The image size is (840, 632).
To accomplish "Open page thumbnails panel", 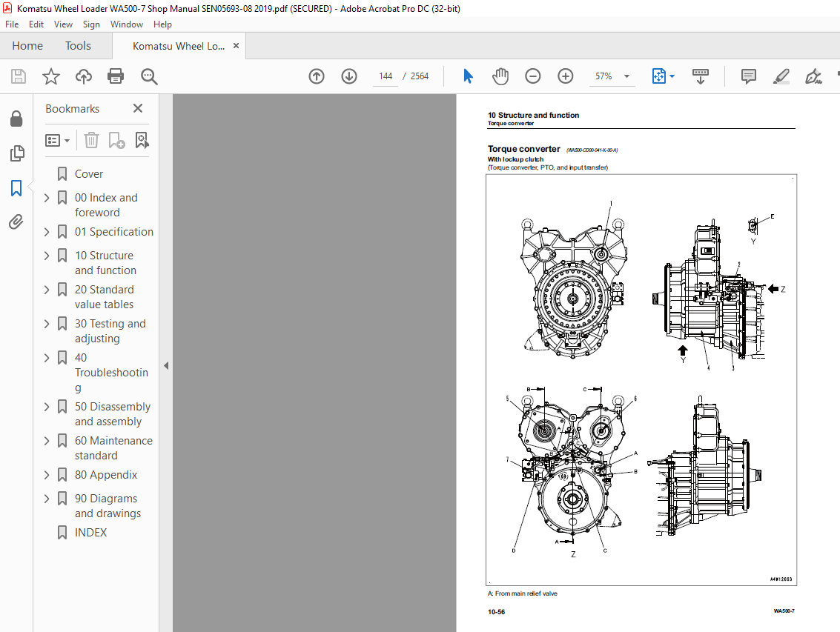I will pyautogui.click(x=16, y=153).
